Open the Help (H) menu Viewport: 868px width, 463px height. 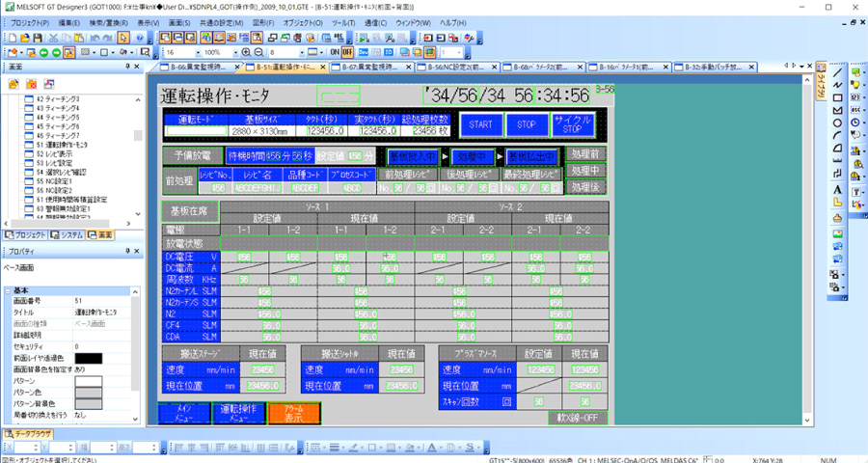coord(453,23)
